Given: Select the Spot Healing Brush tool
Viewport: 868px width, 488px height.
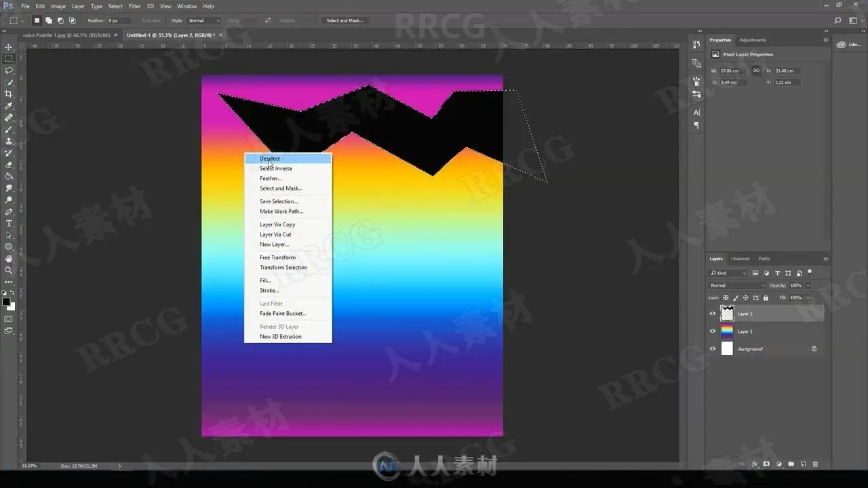Looking at the screenshot, I should [9, 117].
